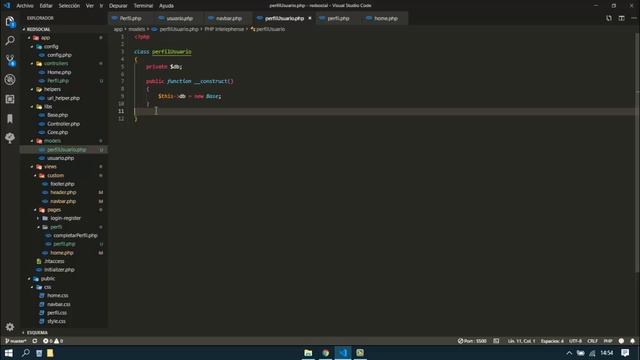Expand the login-register folder
The width and height of the screenshot is (640, 360).
point(65,218)
